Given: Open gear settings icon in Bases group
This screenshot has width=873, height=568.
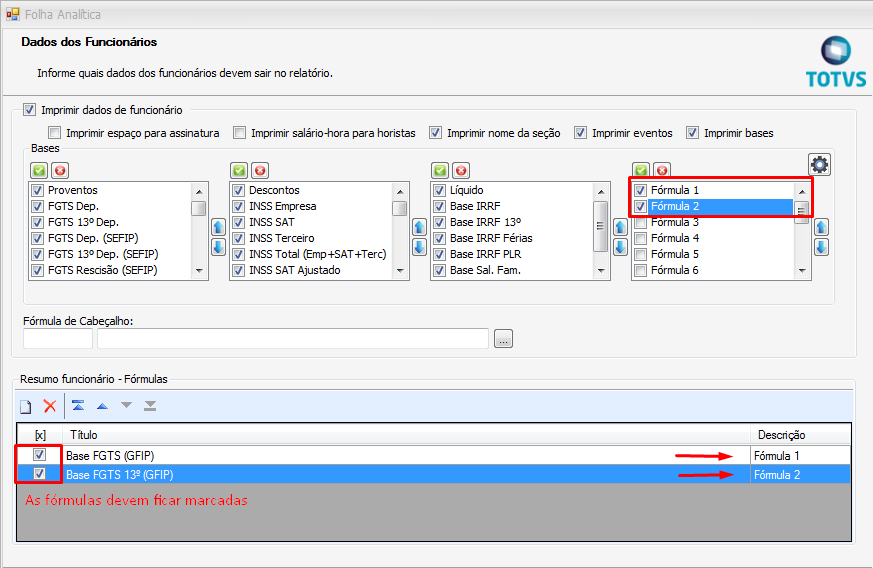Looking at the screenshot, I should (820, 165).
